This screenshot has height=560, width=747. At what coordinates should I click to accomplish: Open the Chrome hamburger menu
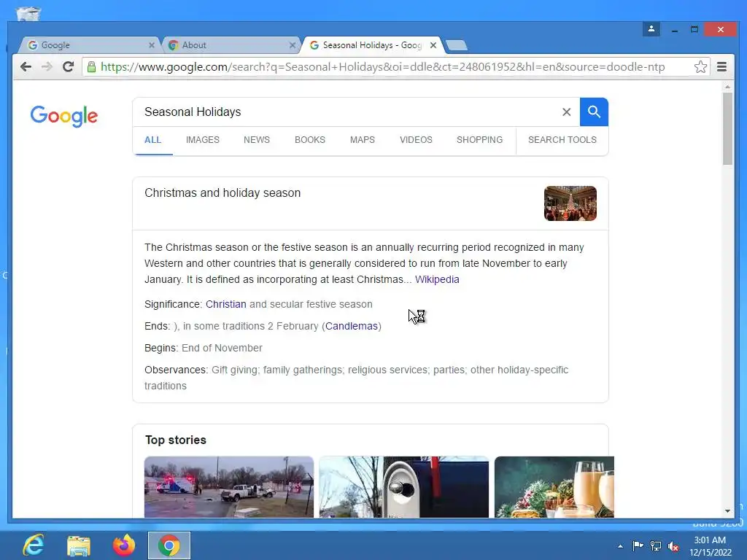721,66
